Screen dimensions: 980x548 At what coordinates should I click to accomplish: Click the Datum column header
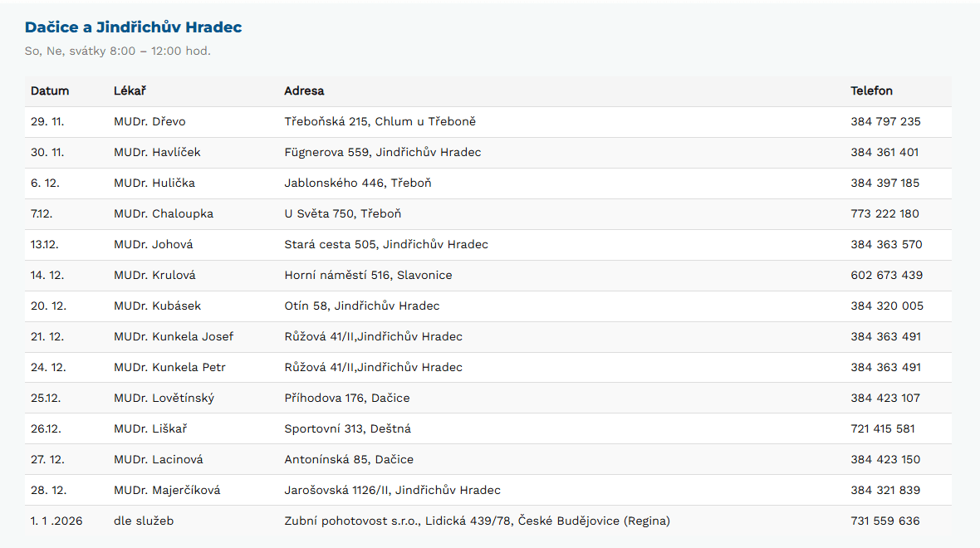click(50, 91)
